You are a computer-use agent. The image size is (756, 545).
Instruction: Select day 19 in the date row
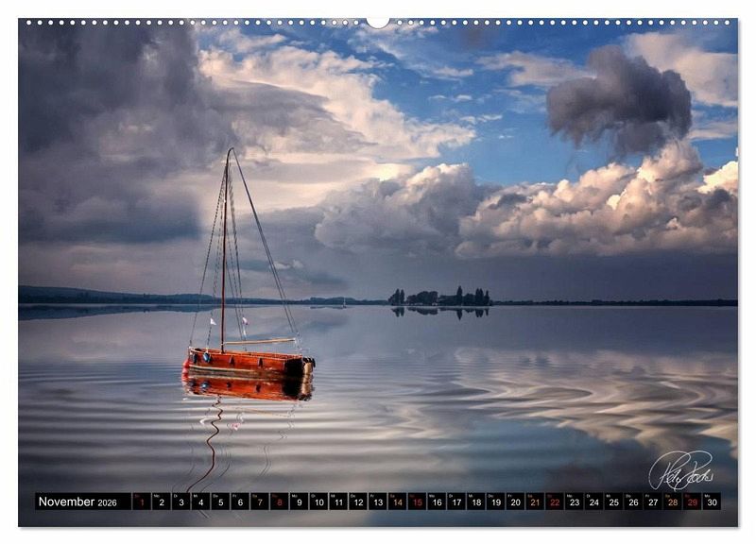click(495, 502)
